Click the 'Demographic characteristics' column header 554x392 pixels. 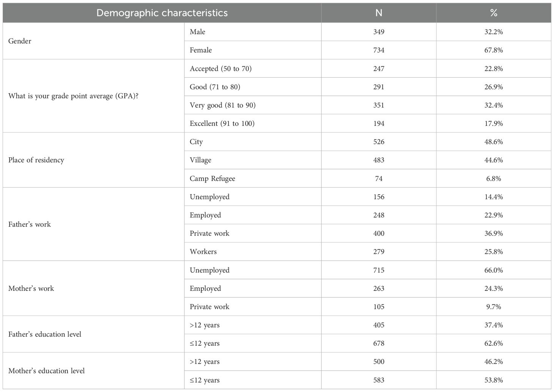click(x=162, y=13)
